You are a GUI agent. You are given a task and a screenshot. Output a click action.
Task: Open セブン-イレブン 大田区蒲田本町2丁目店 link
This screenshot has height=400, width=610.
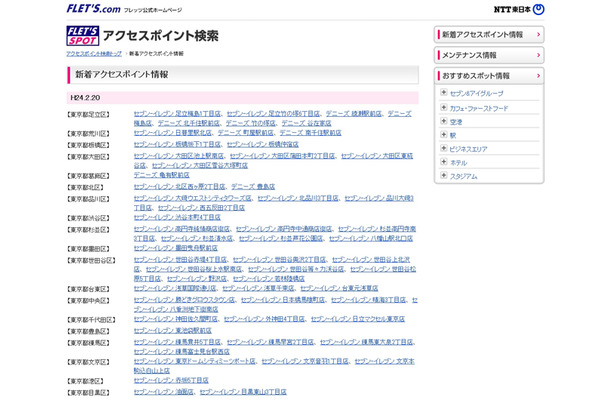[x=282, y=156]
